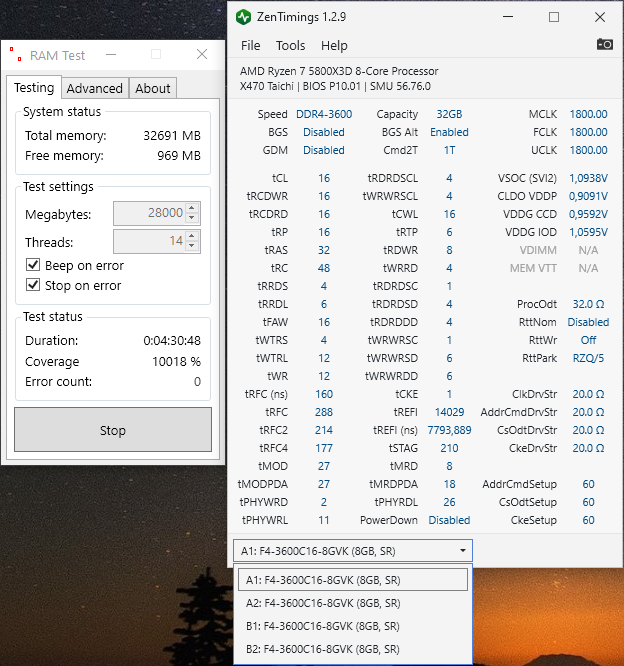624x666 pixels.
Task: Click the tRFC (ns) value 160
Action: (x=324, y=394)
